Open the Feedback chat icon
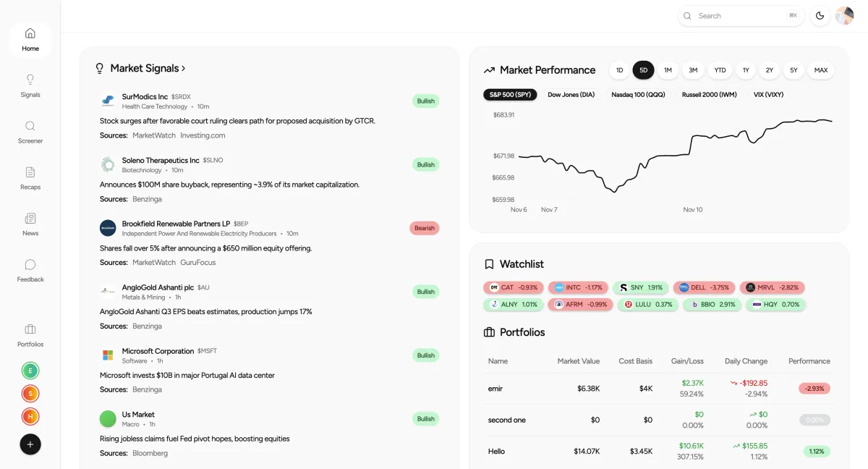This screenshot has width=868, height=469. click(30, 265)
